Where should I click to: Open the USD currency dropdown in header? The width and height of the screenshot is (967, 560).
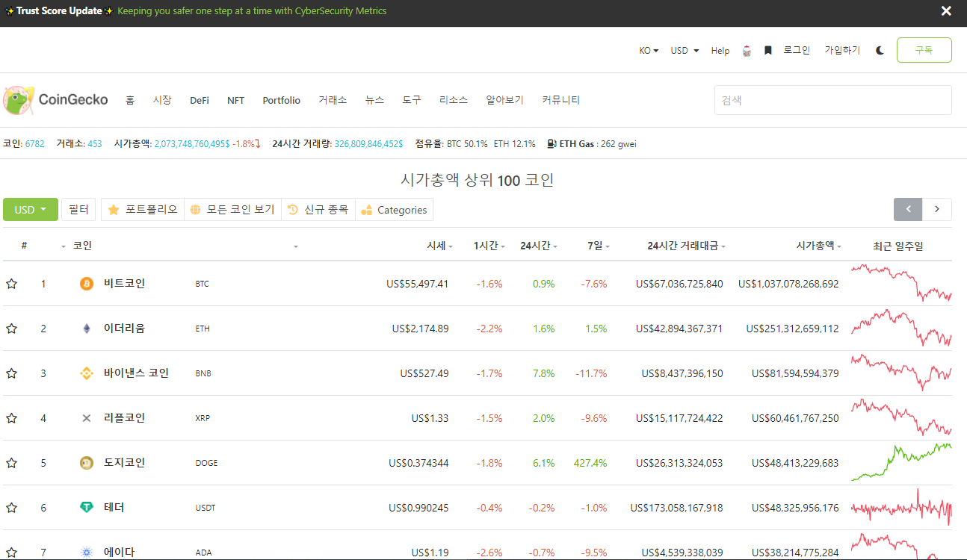685,51
